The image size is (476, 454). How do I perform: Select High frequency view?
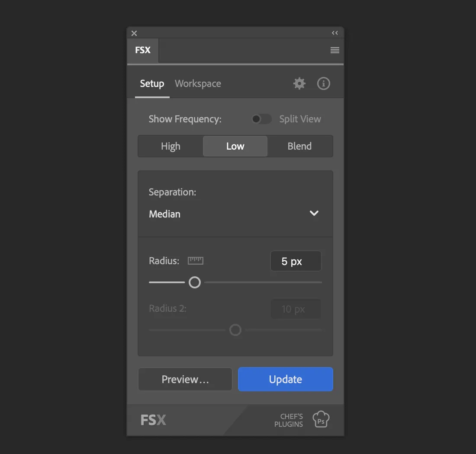(x=170, y=146)
